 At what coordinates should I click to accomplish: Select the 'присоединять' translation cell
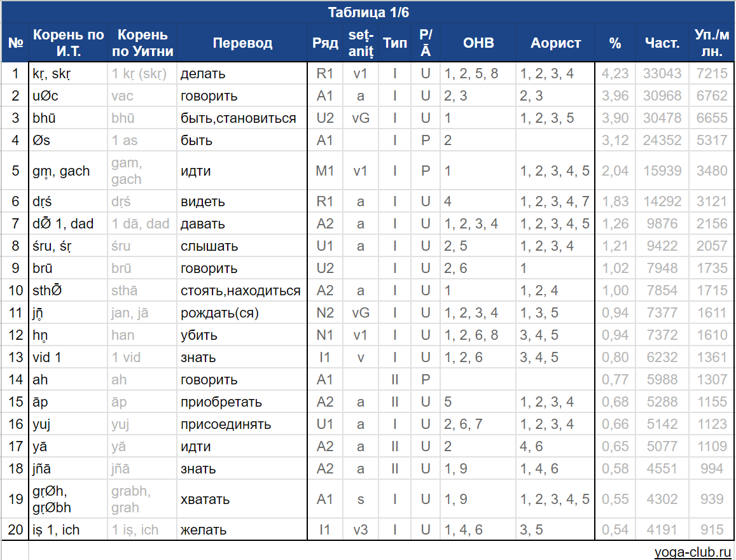[x=242, y=424]
